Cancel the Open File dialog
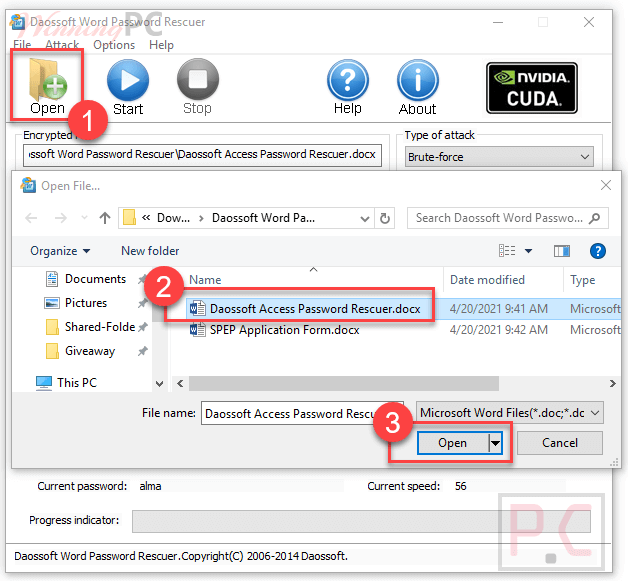 point(560,443)
